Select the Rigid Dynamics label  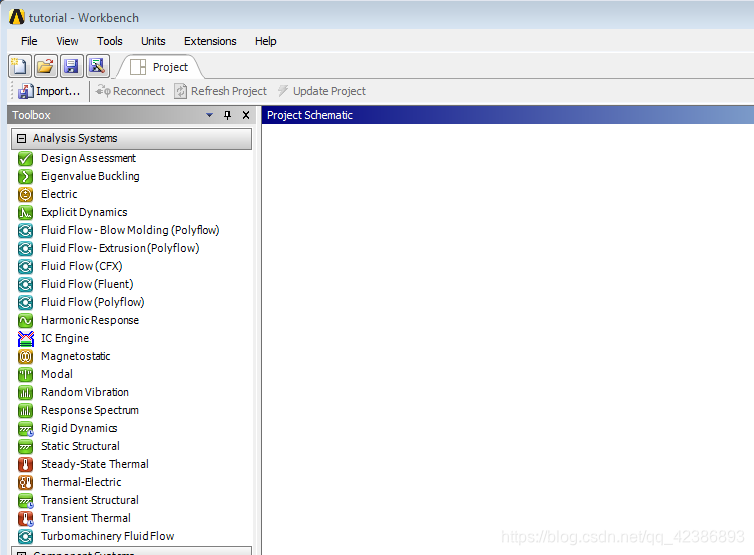point(79,428)
